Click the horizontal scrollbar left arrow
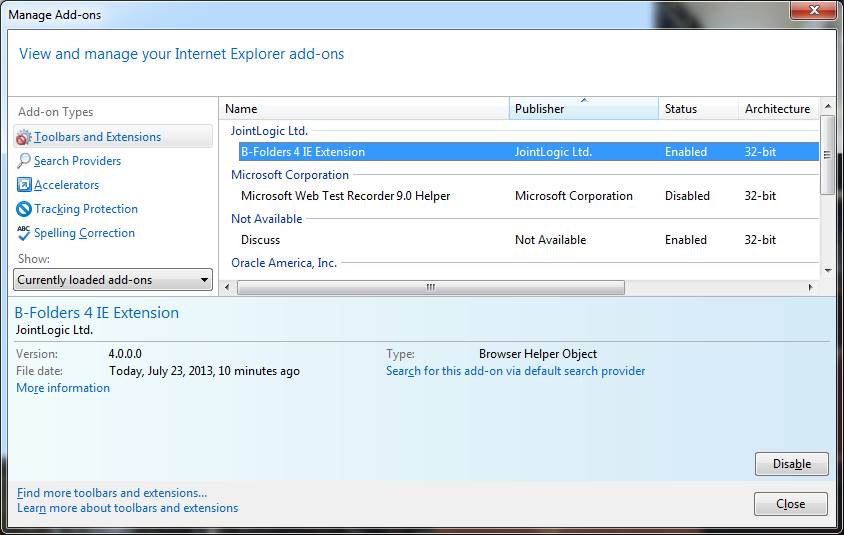This screenshot has width=844, height=535. [227, 287]
